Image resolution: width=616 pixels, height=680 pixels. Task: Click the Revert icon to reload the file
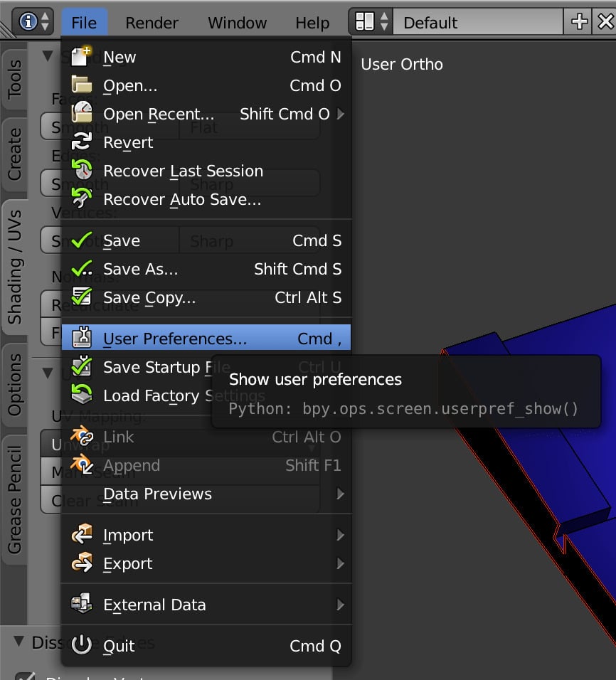[83, 142]
